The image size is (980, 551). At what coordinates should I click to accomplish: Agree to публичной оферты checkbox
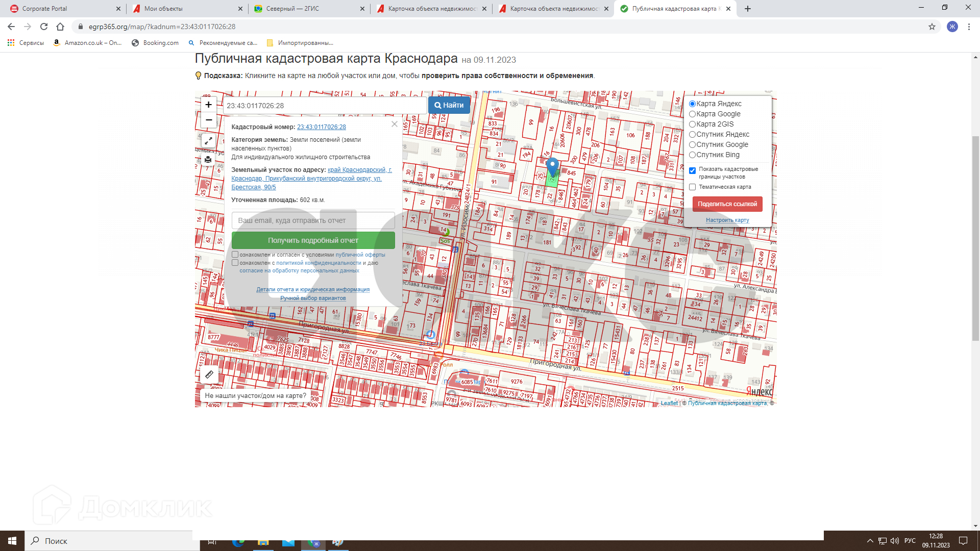[235, 255]
